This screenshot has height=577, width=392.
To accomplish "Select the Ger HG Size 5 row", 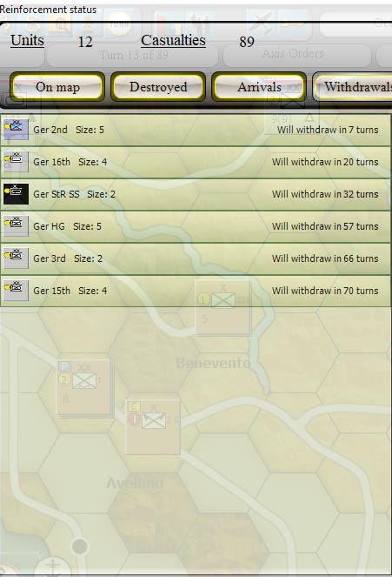I will [x=196, y=226].
